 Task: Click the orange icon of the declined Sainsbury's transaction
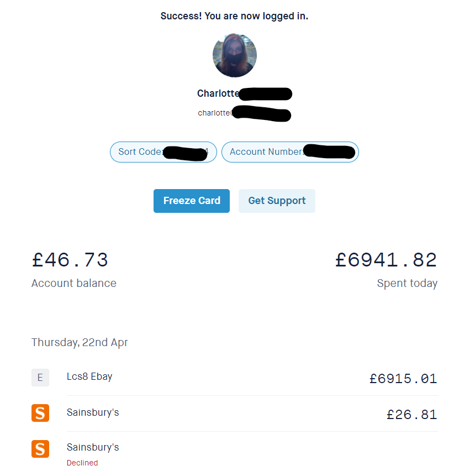pos(40,448)
